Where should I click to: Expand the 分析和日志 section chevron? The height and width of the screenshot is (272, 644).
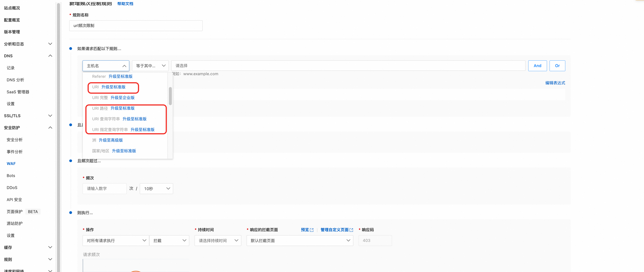coord(50,44)
